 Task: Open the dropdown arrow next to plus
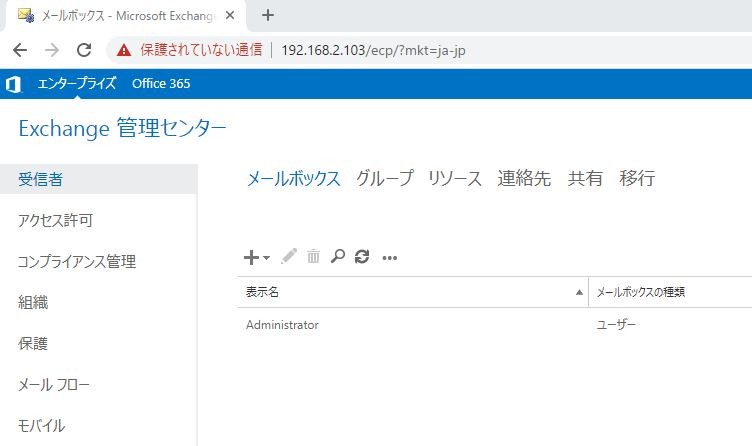point(266,258)
